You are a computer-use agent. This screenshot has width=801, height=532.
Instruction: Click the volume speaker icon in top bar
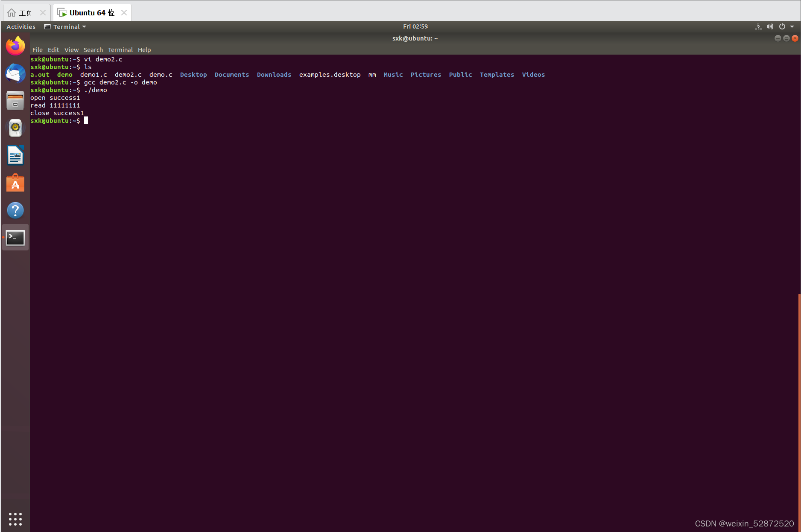(770, 26)
